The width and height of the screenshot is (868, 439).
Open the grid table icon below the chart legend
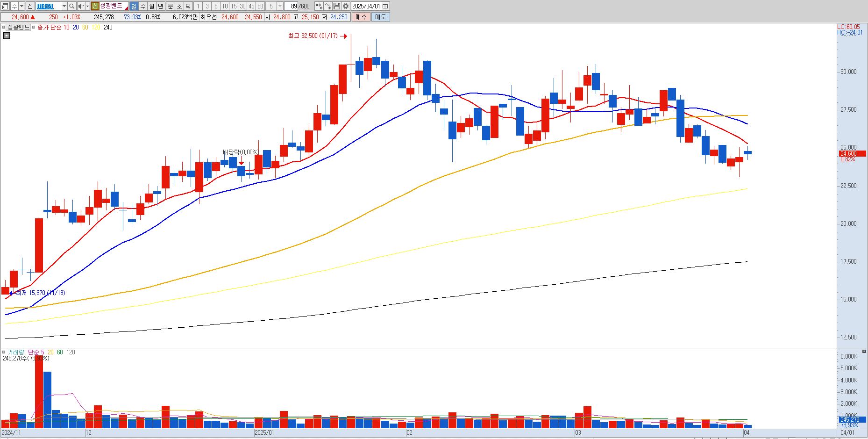6,35
